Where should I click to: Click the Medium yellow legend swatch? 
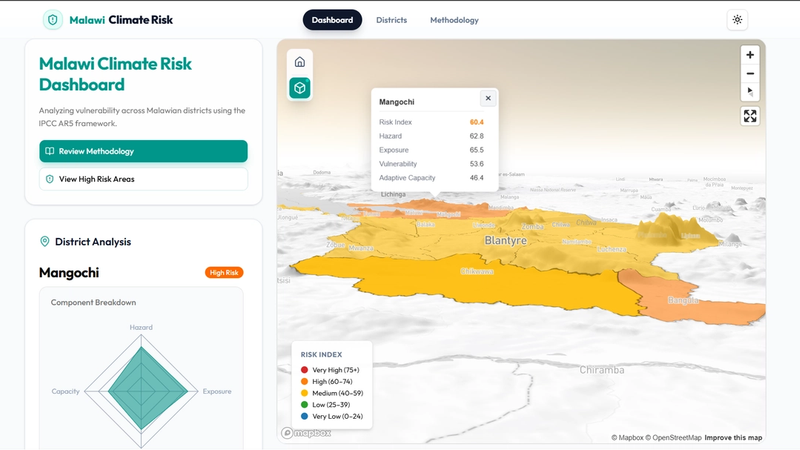coord(305,393)
